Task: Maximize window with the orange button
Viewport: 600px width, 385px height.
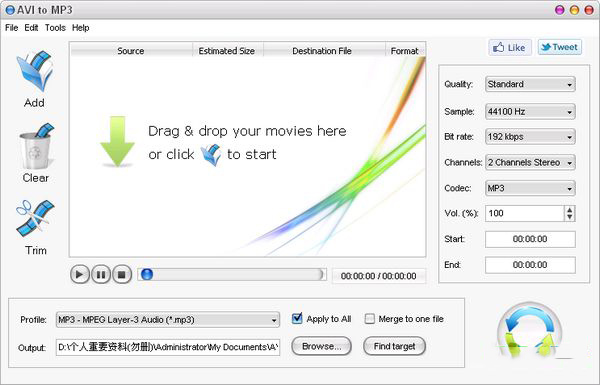Action: 574,10
